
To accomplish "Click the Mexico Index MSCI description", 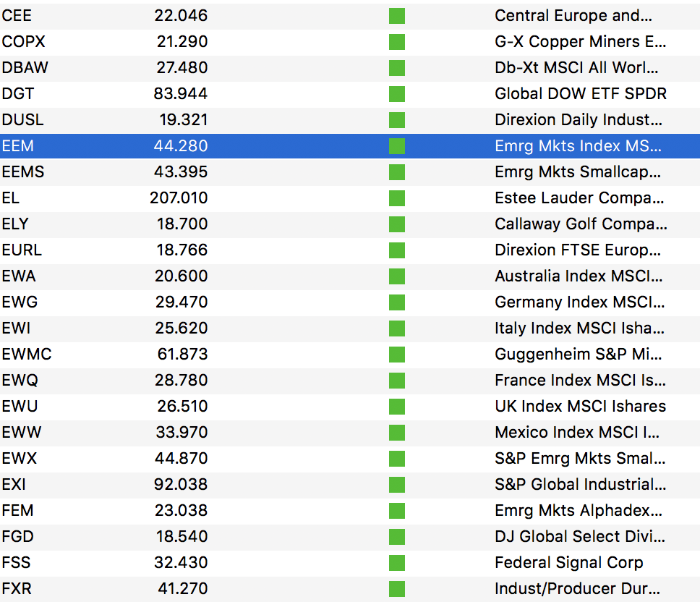I will pos(577,432).
